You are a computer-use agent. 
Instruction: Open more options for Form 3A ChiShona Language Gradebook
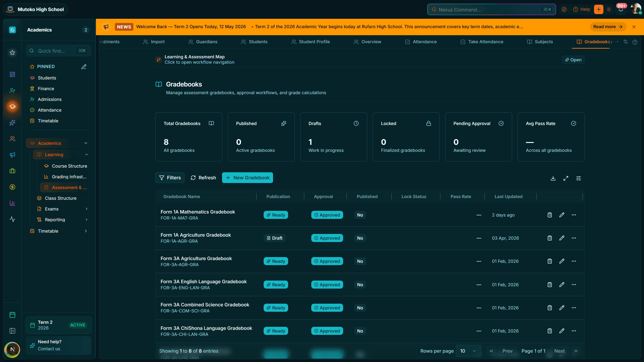pos(574,331)
